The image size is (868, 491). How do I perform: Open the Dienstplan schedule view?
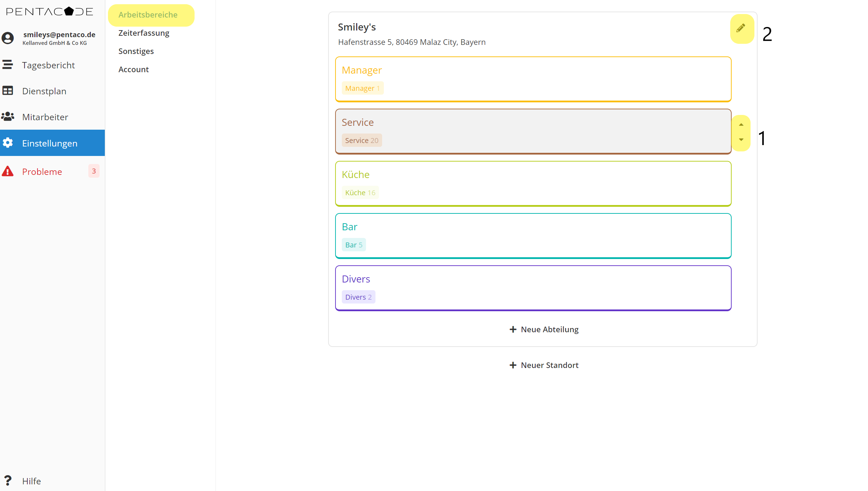pyautogui.click(x=44, y=91)
